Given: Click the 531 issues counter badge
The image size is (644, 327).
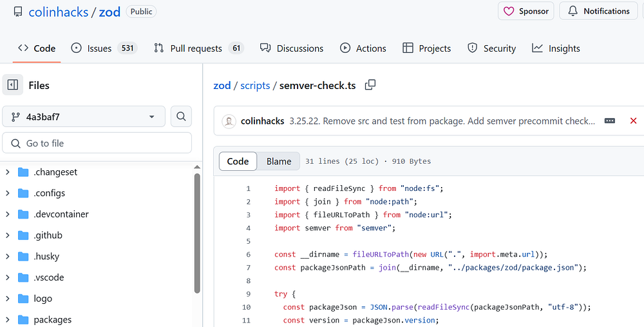Looking at the screenshot, I should 128,48.
